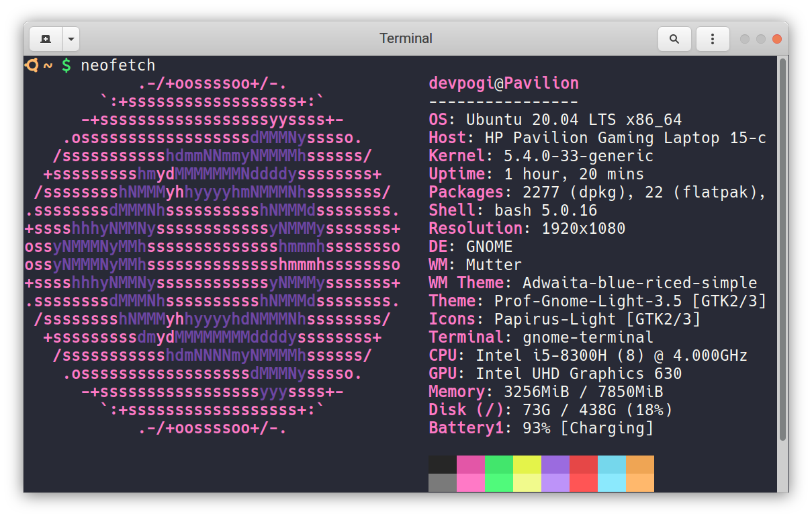The image size is (812, 518).
Task: Click the cyan color block in top row
Action: click(612, 464)
